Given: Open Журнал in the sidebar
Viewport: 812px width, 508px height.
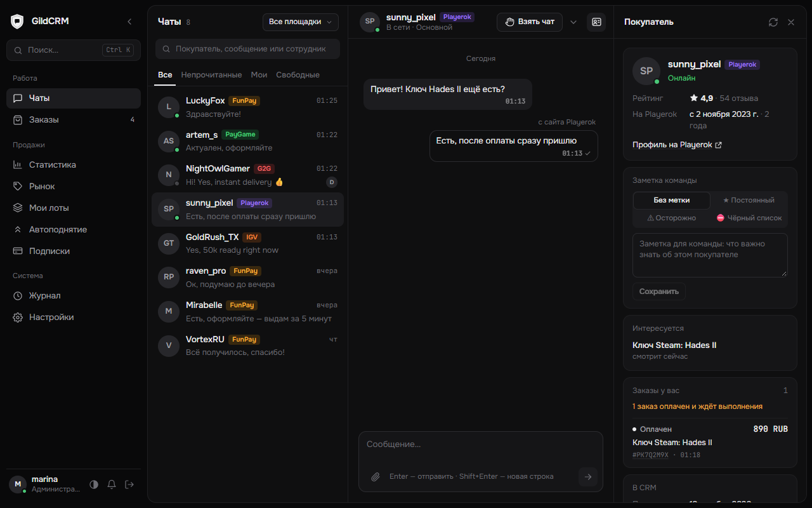Looking at the screenshot, I should click(74, 296).
